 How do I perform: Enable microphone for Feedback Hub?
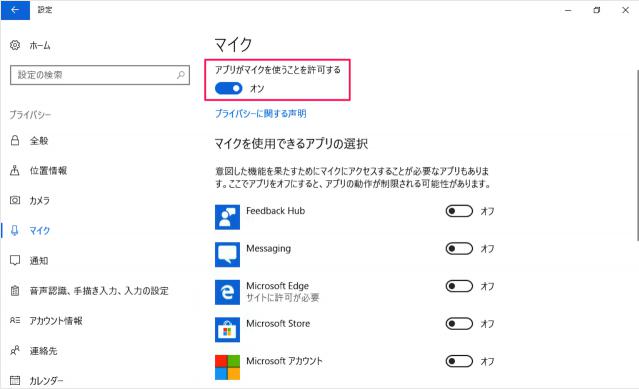pyautogui.click(x=459, y=211)
